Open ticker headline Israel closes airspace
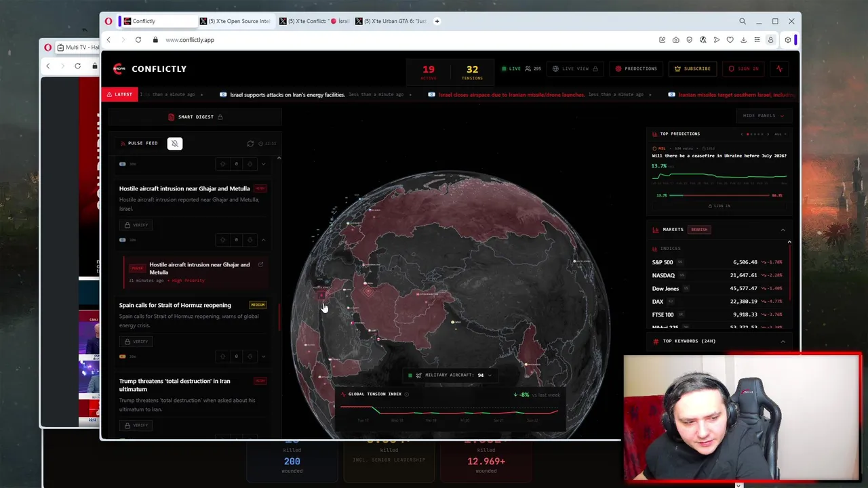868x488 pixels. point(511,95)
